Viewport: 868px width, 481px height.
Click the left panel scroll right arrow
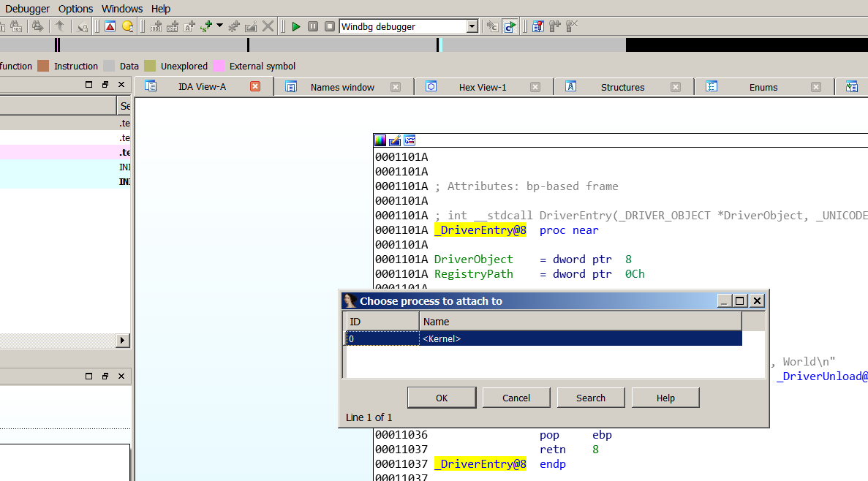pyautogui.click(x=123, y=341)
